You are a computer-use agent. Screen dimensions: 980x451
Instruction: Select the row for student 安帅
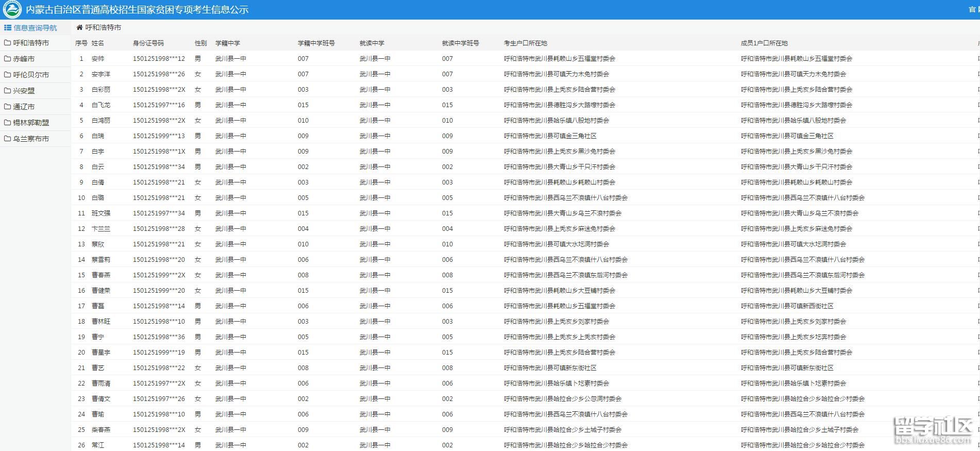point(98,59)
